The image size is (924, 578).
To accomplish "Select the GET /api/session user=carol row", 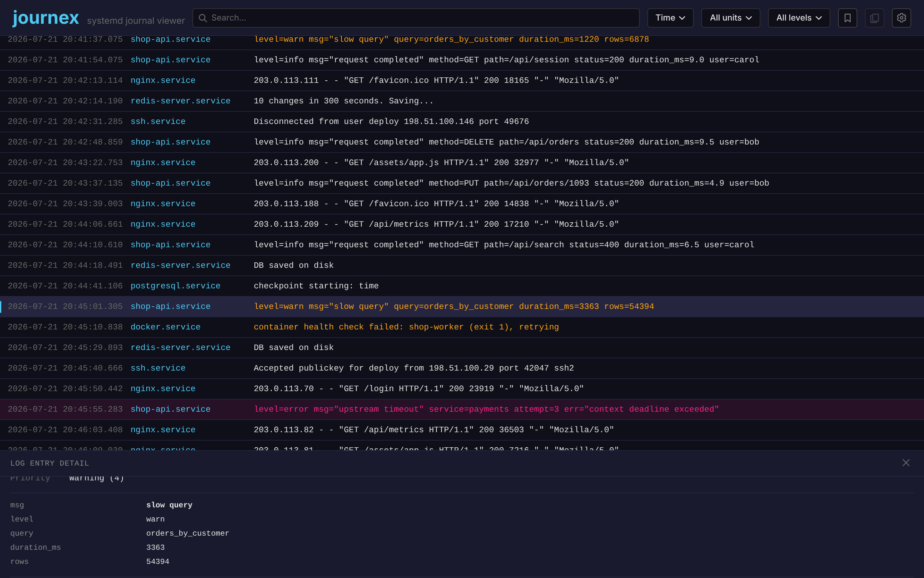I will (462, 60).
